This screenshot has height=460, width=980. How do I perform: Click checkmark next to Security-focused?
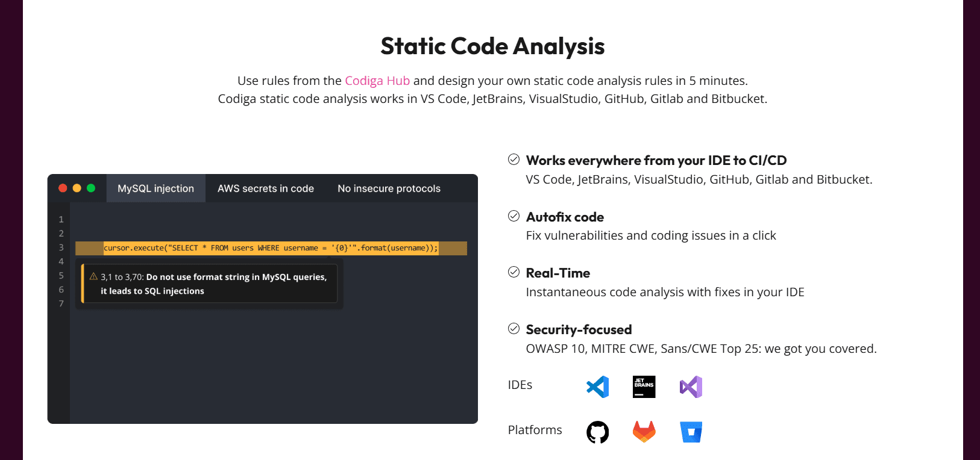[x=514, y=329]
